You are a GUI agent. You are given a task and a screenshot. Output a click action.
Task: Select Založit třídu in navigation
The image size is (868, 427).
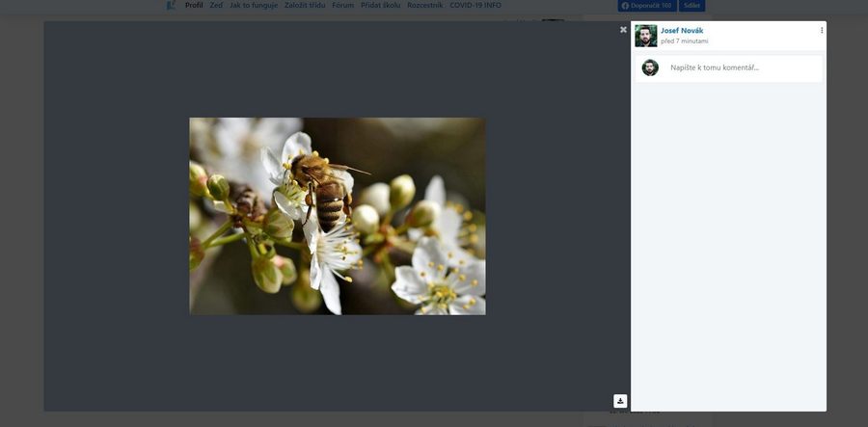305,6
